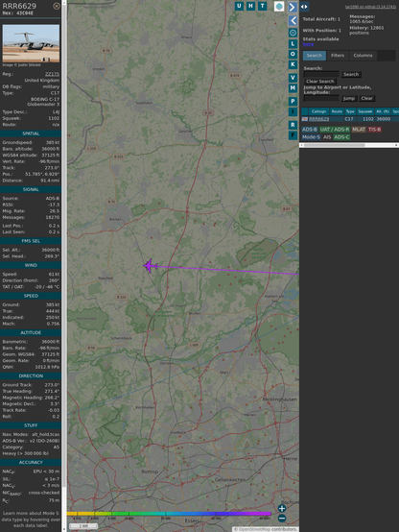Click the MLAT legend label

[359, 130]
